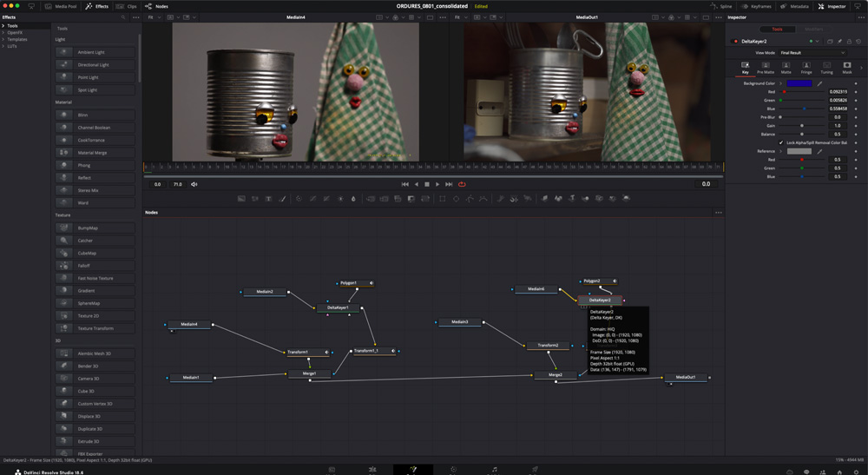Click the search icon in Effects panel
Viewport: 868px width, 475px height.
point(123,17)
